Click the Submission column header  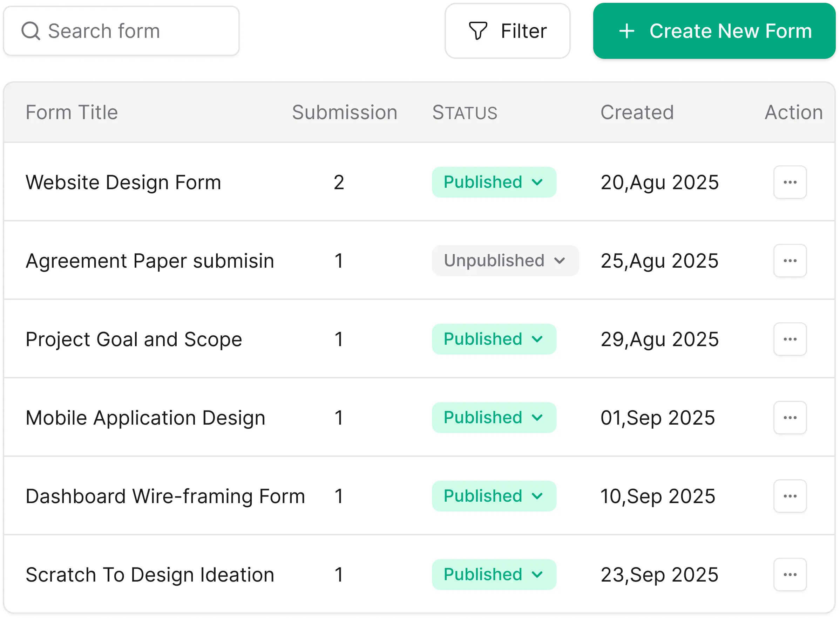(x=344, y=112)
